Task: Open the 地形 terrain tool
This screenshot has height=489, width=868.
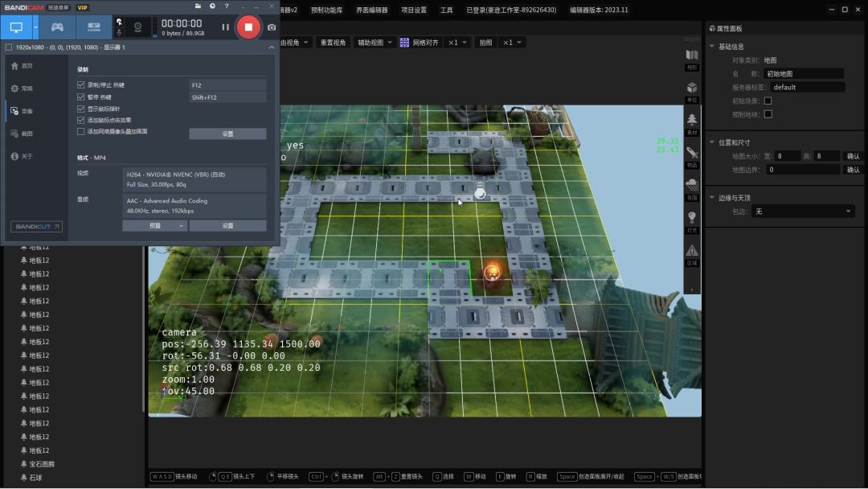Action: (692, 58)
